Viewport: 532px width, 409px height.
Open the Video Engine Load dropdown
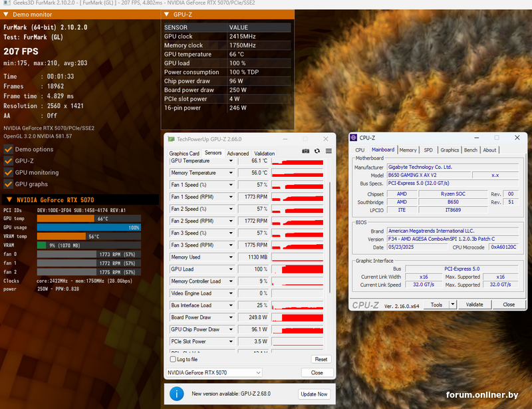tap(231, 293)
